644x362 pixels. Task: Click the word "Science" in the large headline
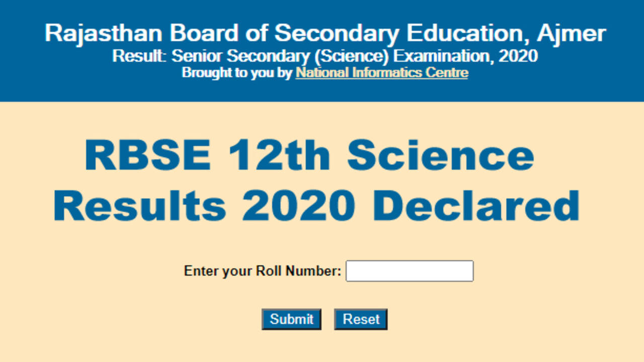(441, 155)
